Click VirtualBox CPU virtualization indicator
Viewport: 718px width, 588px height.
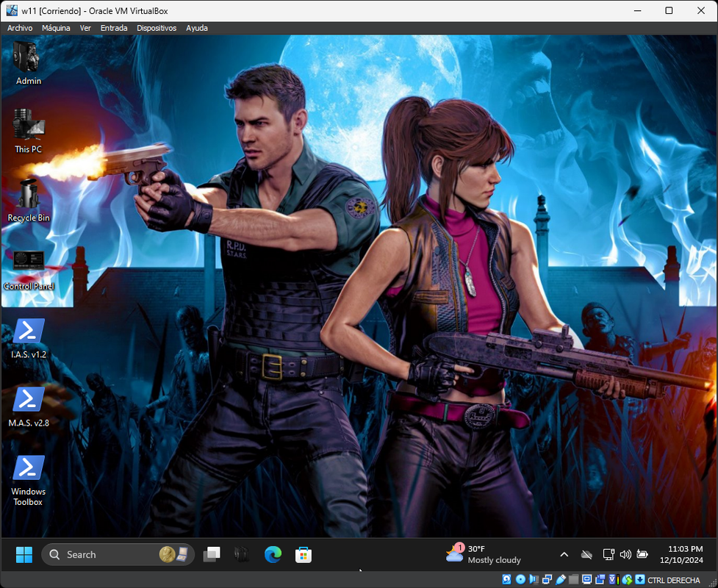614,579
